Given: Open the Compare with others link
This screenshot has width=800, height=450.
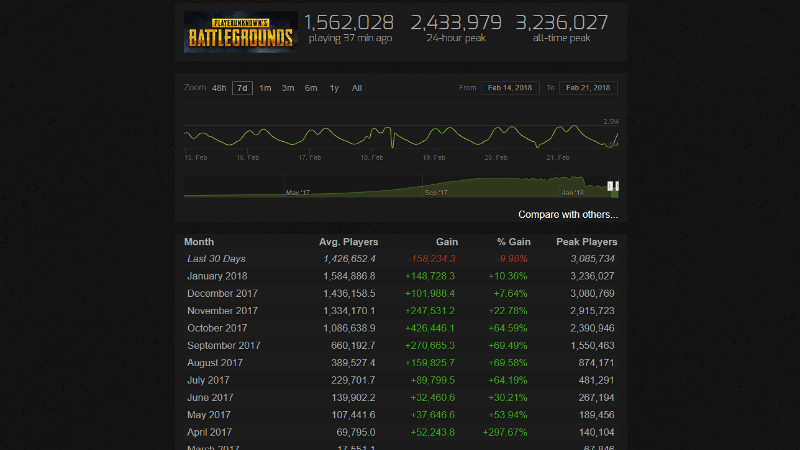Looking at the screenshot, I should click(567, 214).
